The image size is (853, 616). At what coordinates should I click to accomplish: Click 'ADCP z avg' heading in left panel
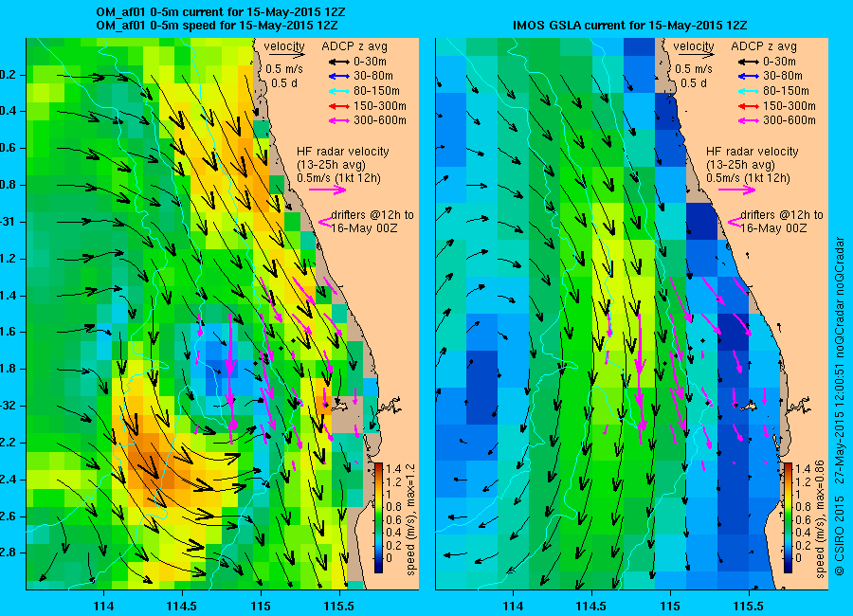354,46
